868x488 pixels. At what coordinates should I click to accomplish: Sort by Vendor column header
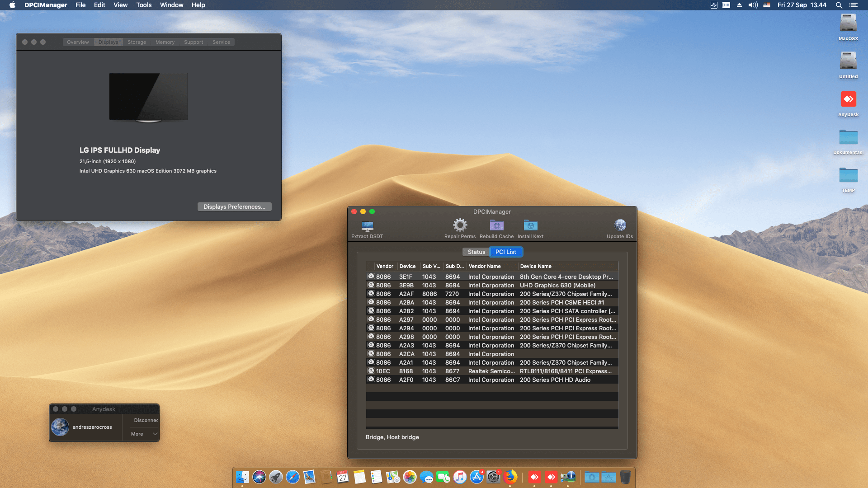click(x=385, y=266)
